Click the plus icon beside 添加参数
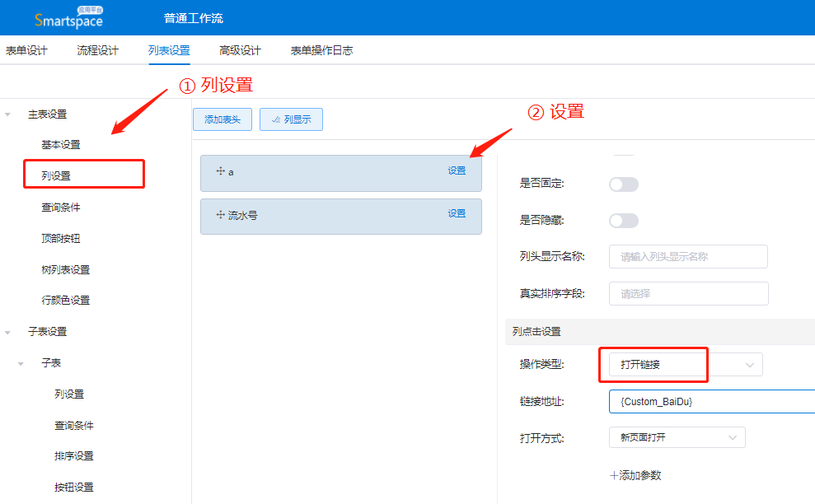The height and width of the screenshot is (504, 815). 614,475
